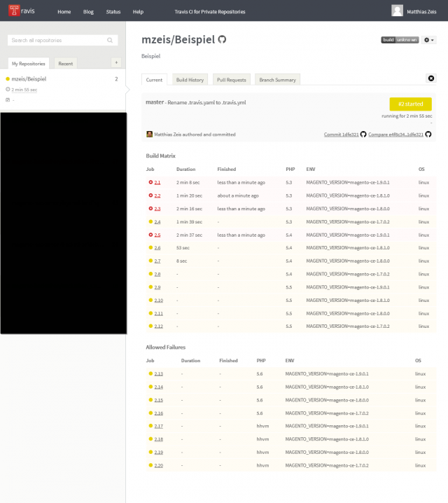The image size is (448, 503).
Task: Open job 2.9 link
Action: coord(157,287)
